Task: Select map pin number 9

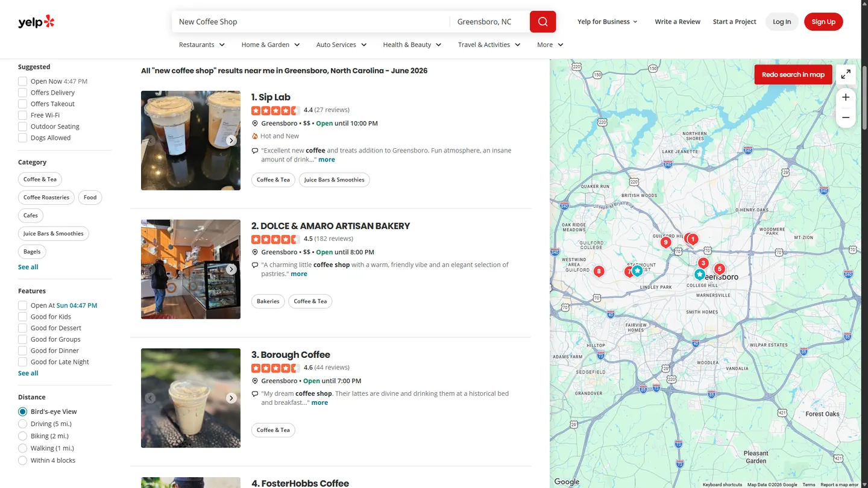Action: point(665,242)
